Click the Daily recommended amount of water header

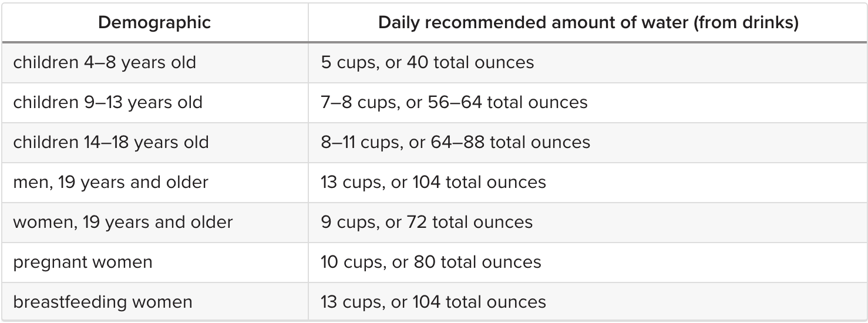(588, 23)
